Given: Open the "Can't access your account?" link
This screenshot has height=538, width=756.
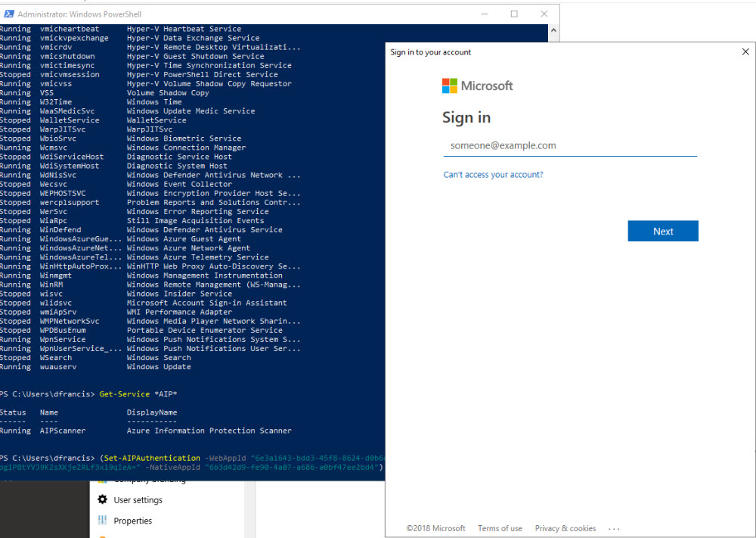Looking at the screenshot, I should (493, 175).
